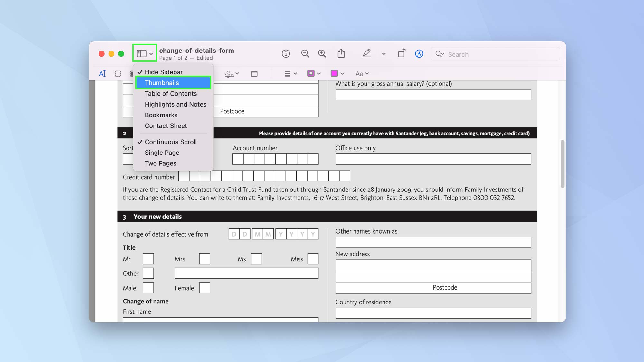The height and width of the screenshot is (362, 644).
Task: Zoom in on the document
Action: click(x=322, y=54)
